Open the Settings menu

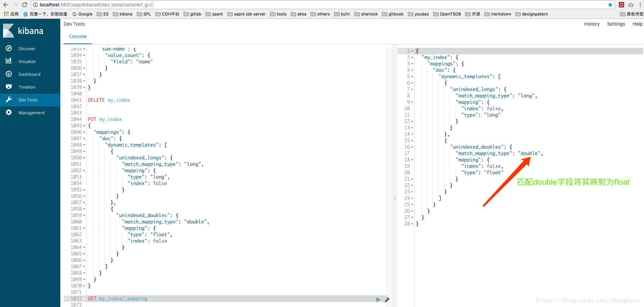pos(616,24)
